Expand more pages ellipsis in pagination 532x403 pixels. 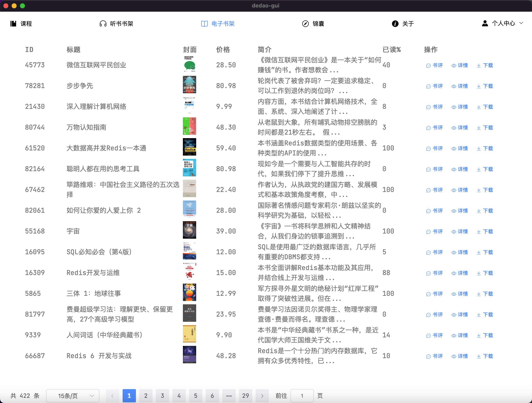point(229,396)
